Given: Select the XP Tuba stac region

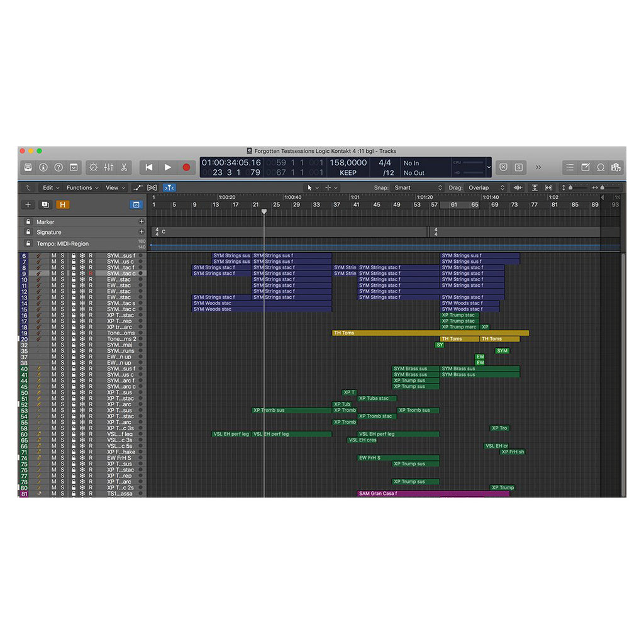Looking at the screenshot, I should (377, 398).
